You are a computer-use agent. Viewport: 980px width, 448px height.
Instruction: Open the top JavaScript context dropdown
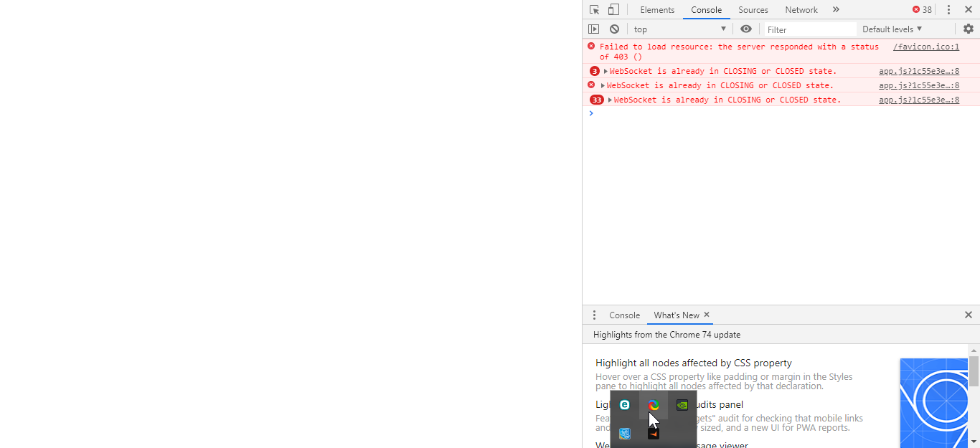[680, 29]
